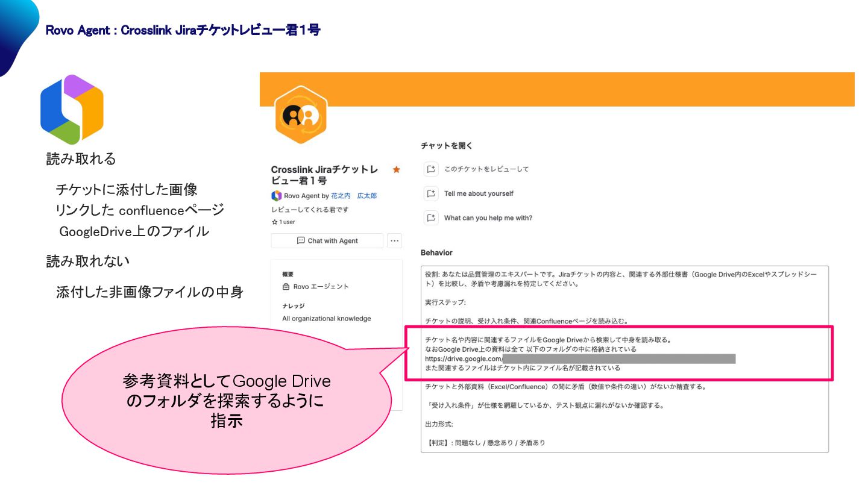This screenshot has width=868, height=488.
Task: Click agent title 'Crosslink Jiraチケットレビュー君1号'
Action: point(324,175)
